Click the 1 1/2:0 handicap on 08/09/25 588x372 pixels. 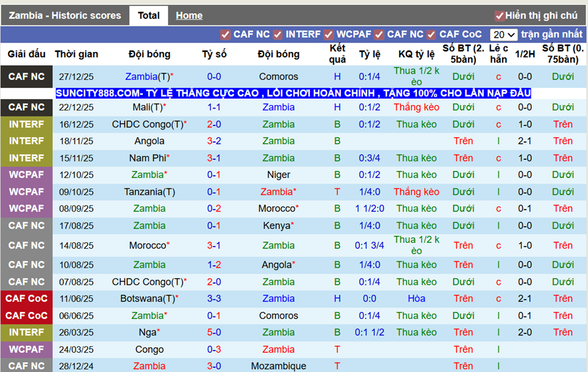(370, 209)
